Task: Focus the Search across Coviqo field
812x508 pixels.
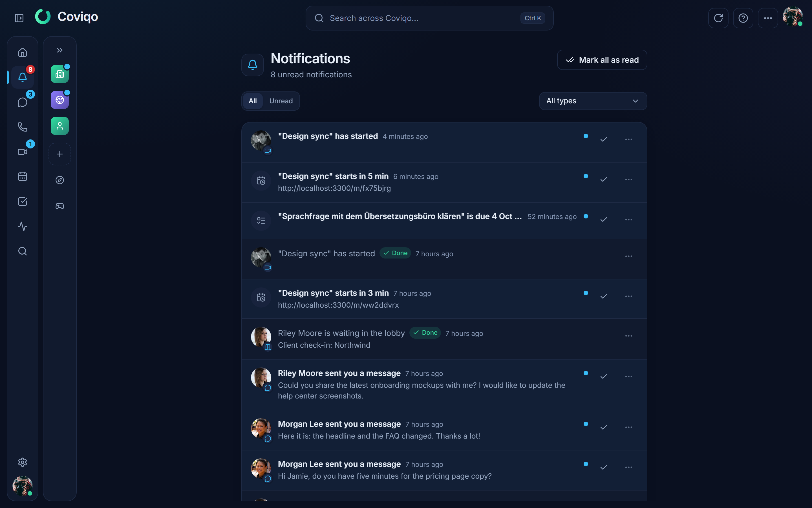Action: (x=429, y=18)
